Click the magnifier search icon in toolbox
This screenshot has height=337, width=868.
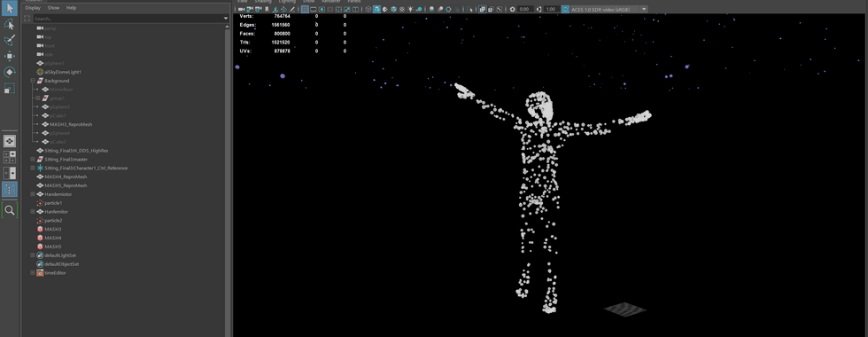point(10,210)
